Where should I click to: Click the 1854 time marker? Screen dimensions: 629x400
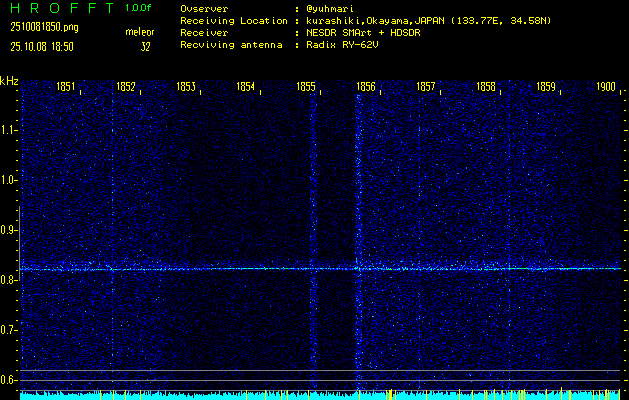tap(246, 87)
